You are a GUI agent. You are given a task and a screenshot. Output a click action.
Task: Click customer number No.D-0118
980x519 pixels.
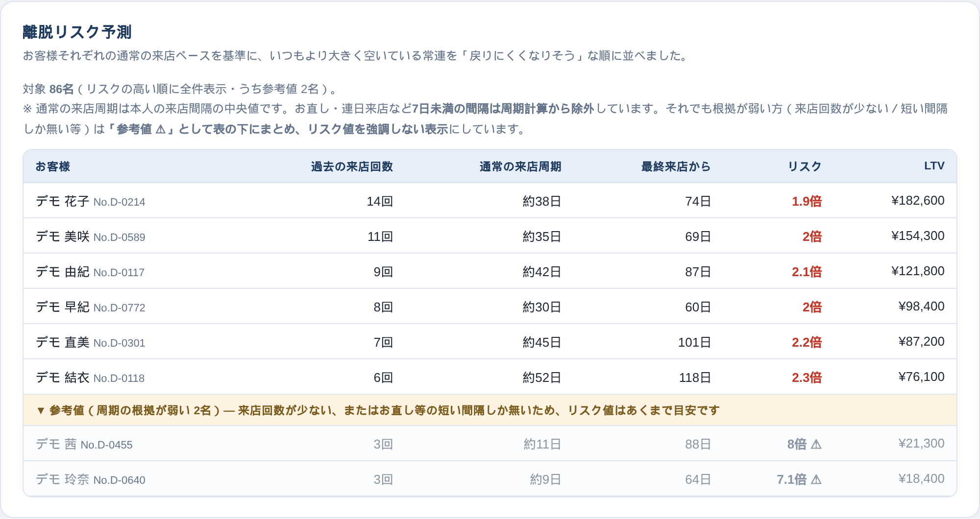tap(119, 378)
